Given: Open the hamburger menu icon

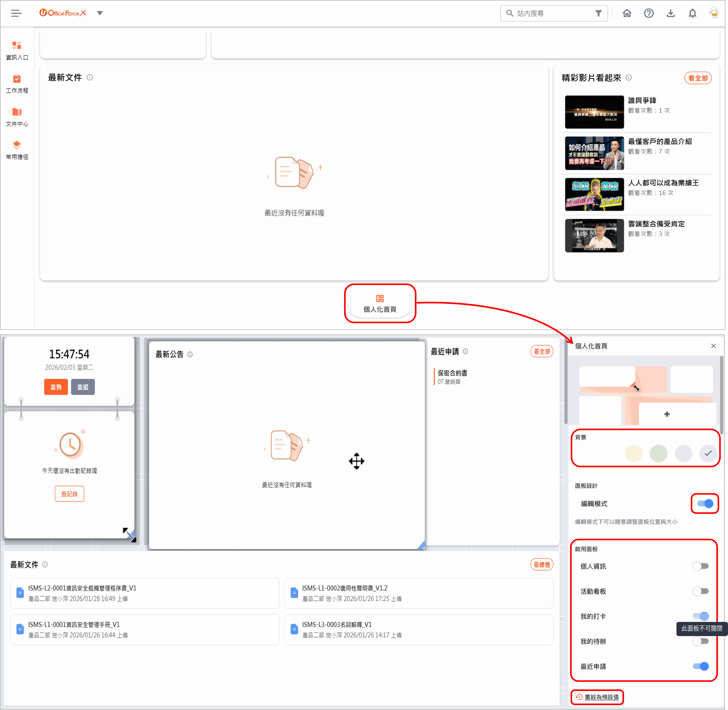Looking at the screenshot, I should click(16, 13).
